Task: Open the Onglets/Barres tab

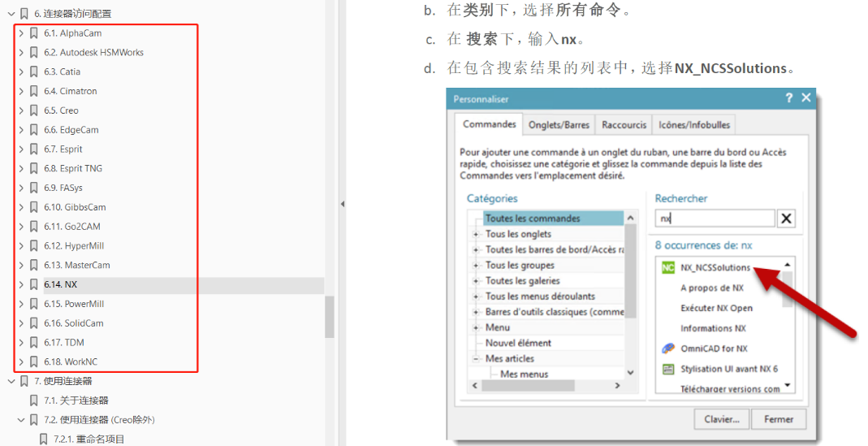Action: [559, 124]
